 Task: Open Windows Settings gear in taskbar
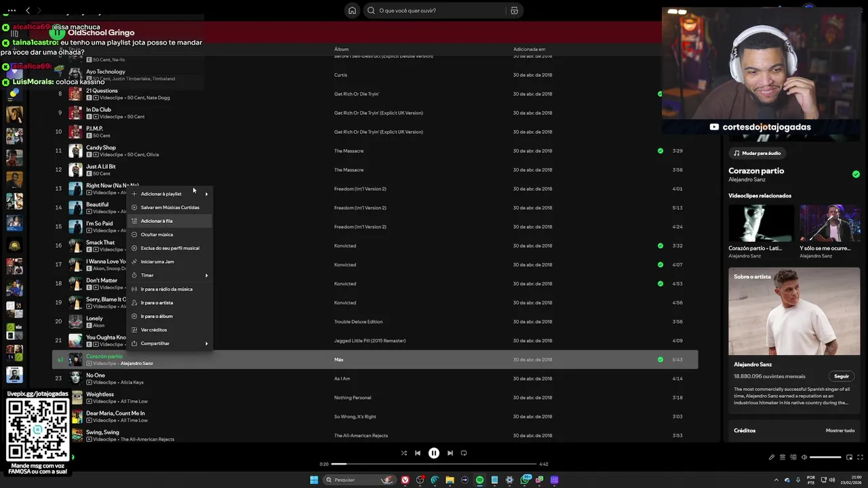(x=509, y=480)
